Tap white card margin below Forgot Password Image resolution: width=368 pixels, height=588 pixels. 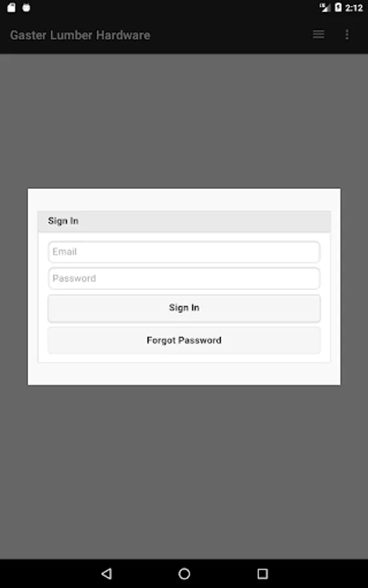[184, 374]
